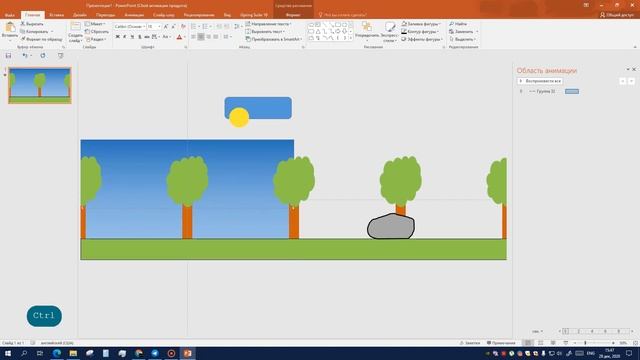Adjust the zoom slider in status bar

click(x=585, y=343)
